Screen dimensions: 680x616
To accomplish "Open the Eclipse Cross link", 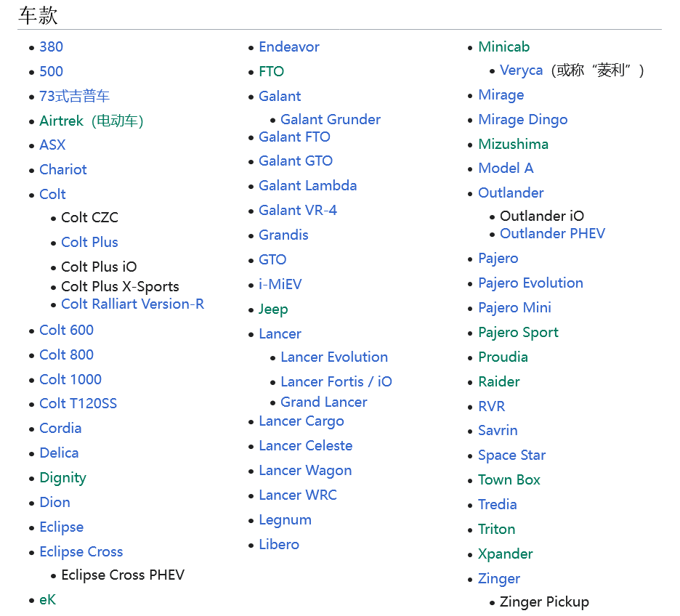I will pos(81,552).
